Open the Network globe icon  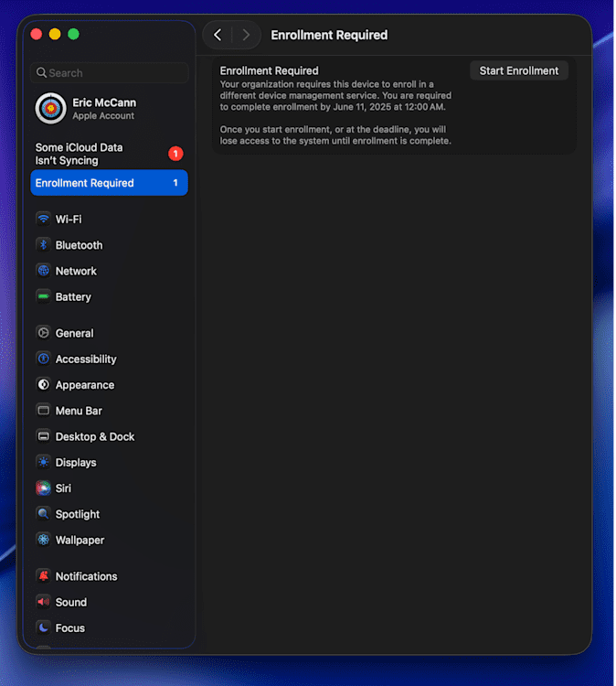(x=43, y=271)
